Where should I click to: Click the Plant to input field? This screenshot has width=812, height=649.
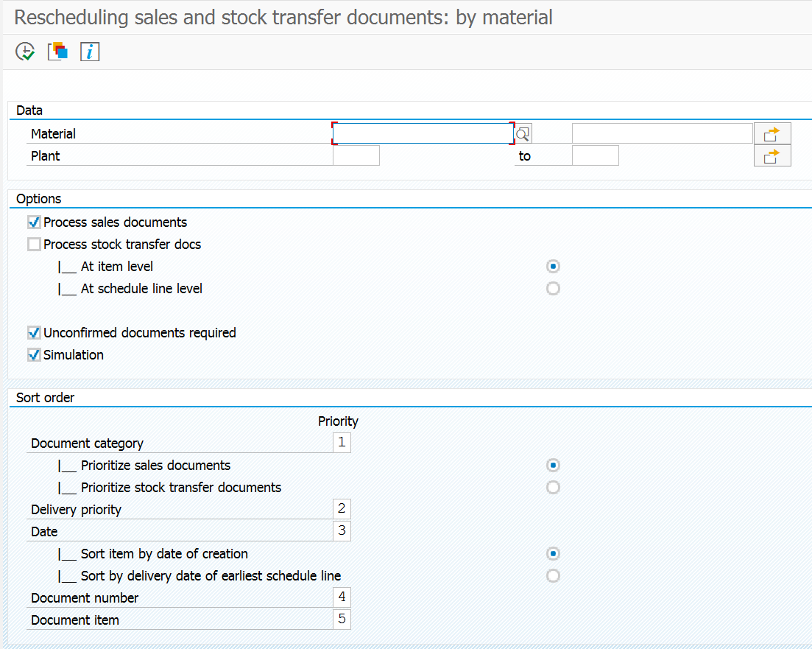pyautogui.click(x=596, y=155)
